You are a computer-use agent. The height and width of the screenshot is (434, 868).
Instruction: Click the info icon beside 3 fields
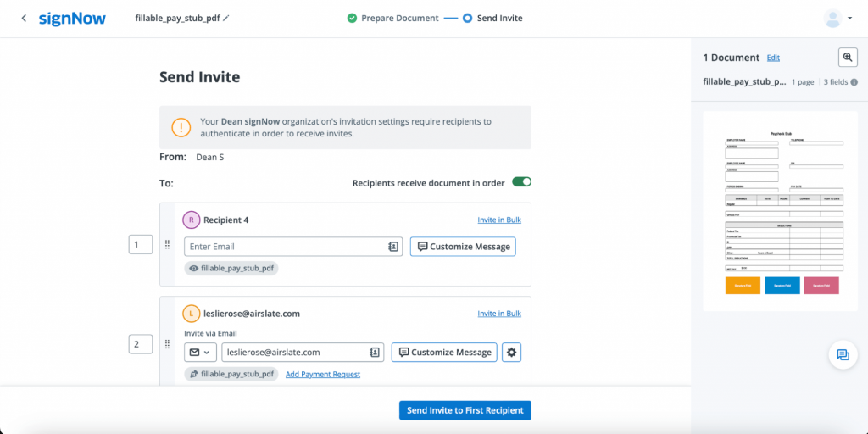[854, 82]
